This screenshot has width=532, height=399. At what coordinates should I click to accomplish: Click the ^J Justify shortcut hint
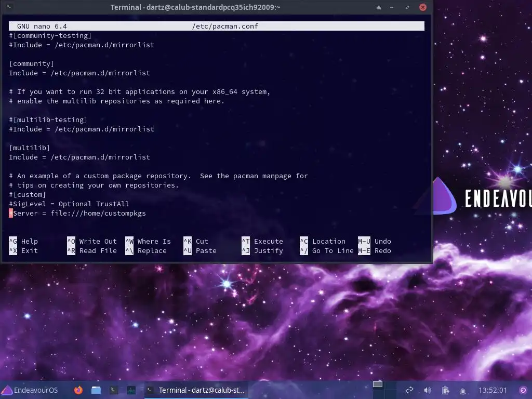[x=262, y=251]
